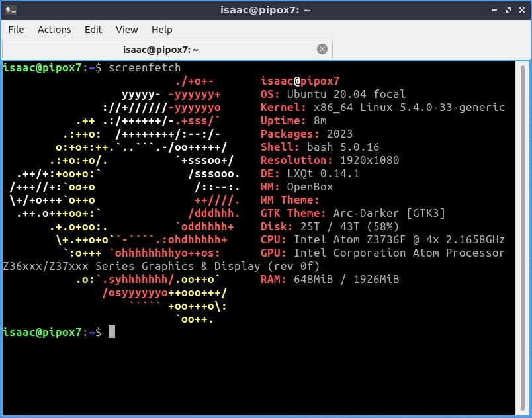
Task: Close the isaac@pipox7 tab
Action: (322, 49)
